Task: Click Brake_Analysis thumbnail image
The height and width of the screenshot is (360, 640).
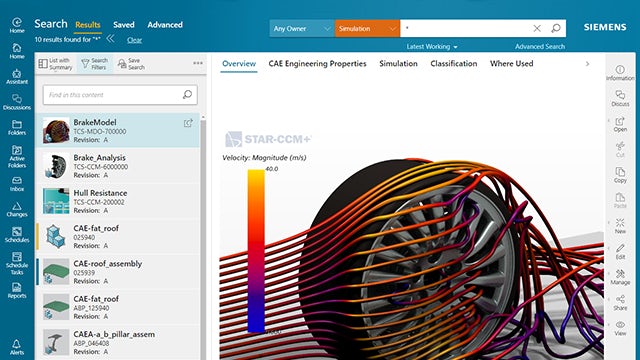Action: click(x=56, y=166)
